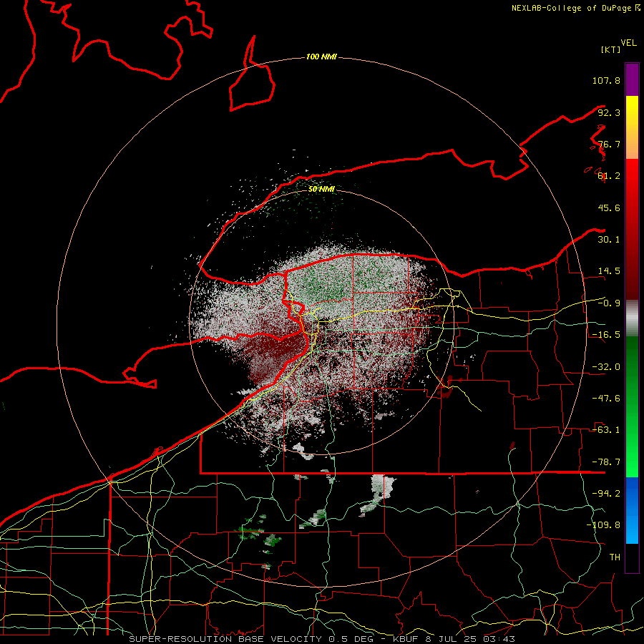Select the -78.7 scale value
The width and height of the screenshot is (644, 644).
coord(606,462)
